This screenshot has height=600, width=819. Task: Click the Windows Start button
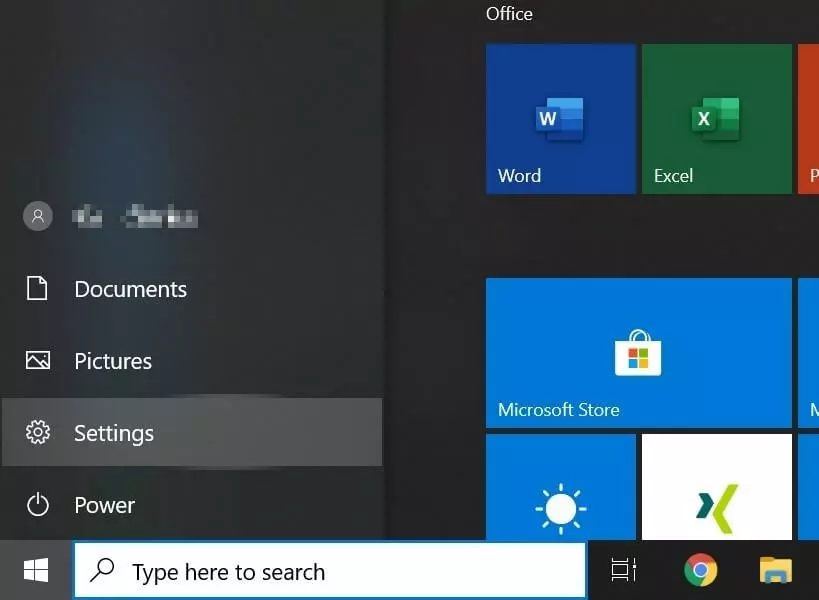pos(36,571)
